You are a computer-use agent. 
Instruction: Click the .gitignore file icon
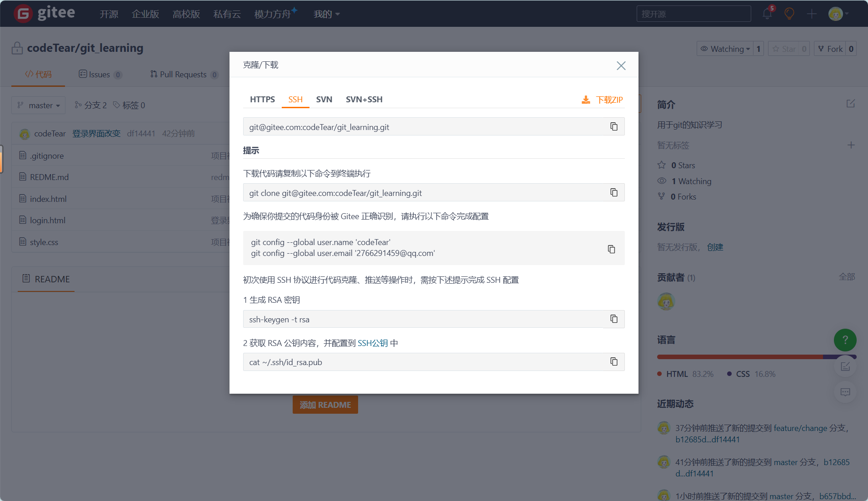click(23, 155)
